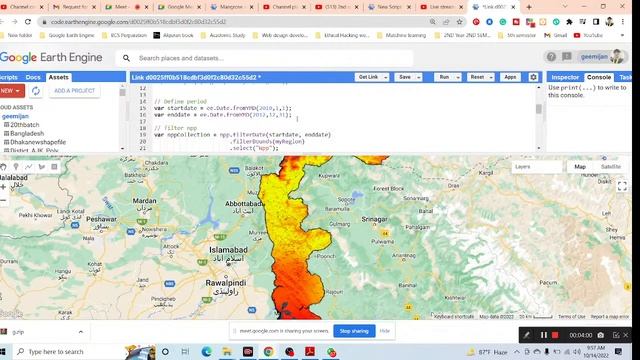Click the browser address bar URL

[138, 22]
